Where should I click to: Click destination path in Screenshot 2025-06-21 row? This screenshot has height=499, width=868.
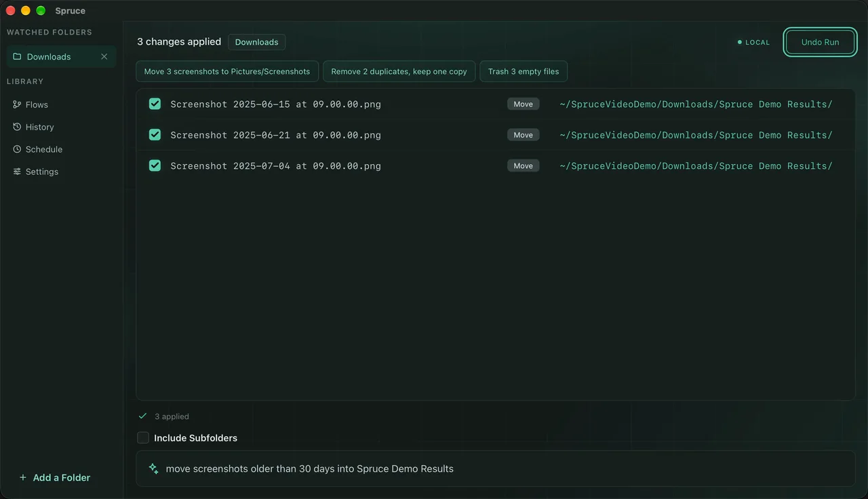(696, 135)
